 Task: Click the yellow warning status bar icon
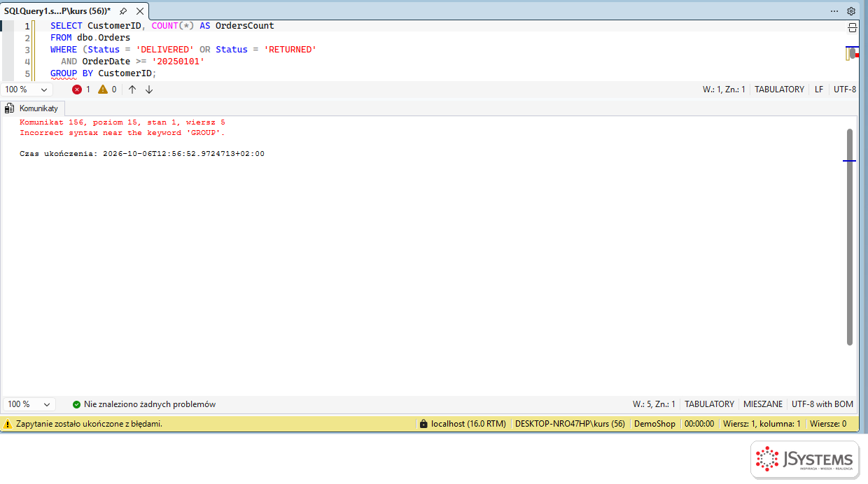pos(8,424)
